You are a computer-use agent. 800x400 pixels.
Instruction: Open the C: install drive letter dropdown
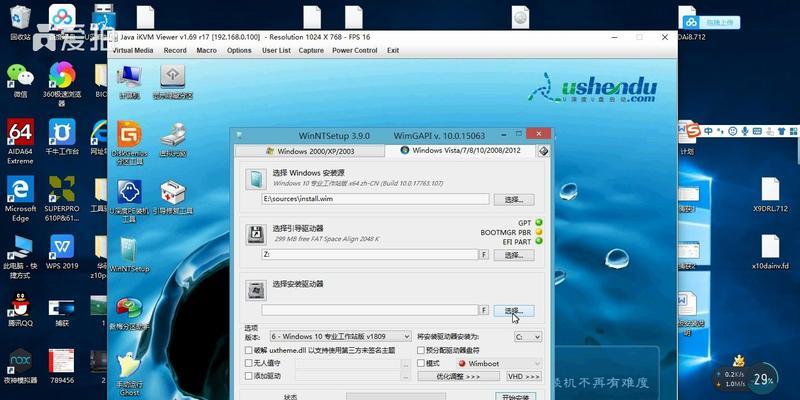coord(528,337)
